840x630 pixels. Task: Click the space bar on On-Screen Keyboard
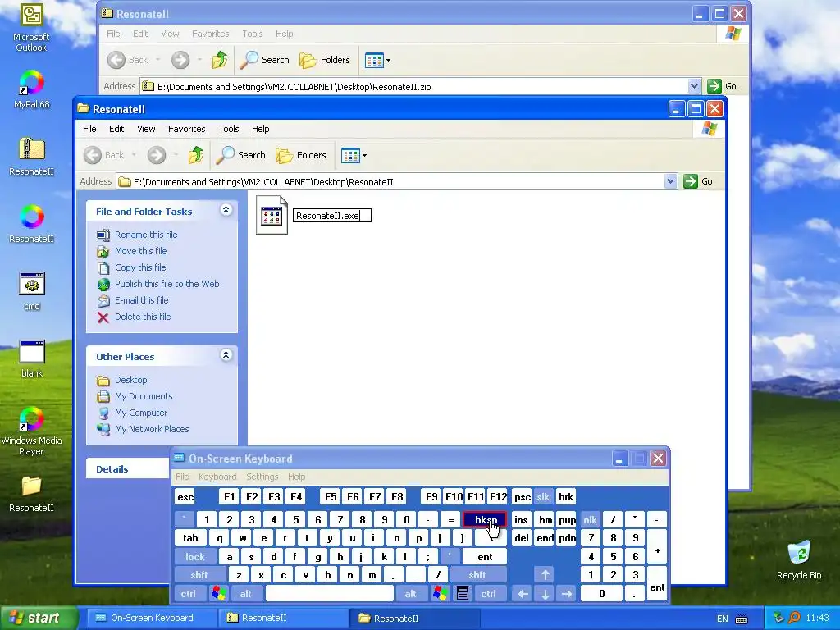(330, 594)
